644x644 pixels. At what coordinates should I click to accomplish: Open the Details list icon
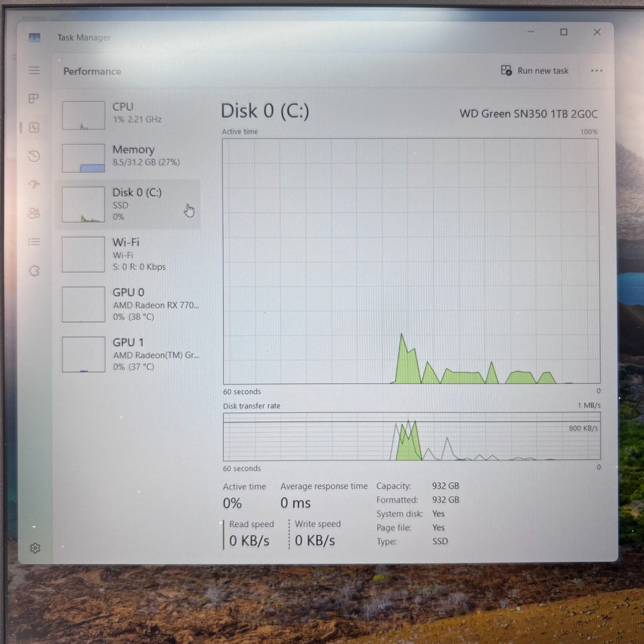point(34,242)
